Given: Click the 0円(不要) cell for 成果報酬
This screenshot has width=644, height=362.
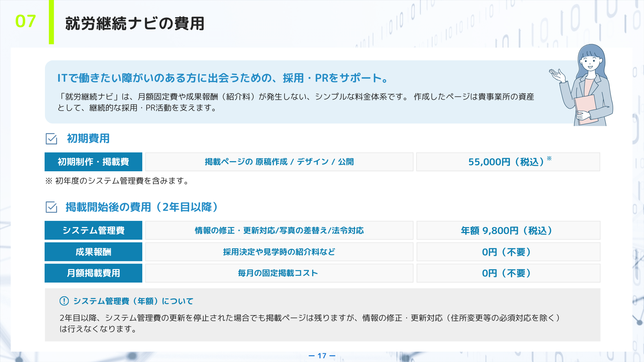Looking at the screenshot, I should pos(508,252).
